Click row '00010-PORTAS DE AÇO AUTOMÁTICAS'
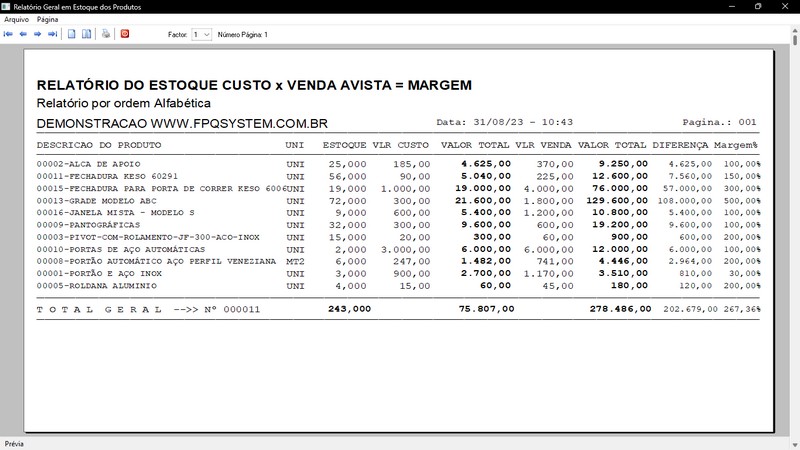This screenshot has width=800, height=450. pos(398,249)
